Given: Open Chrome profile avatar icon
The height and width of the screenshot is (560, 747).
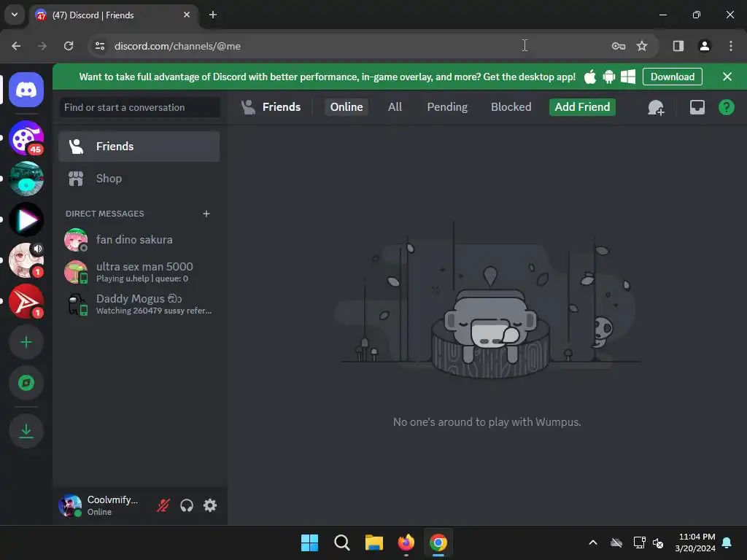Looking at the screenshot, I should pos(704,46).
